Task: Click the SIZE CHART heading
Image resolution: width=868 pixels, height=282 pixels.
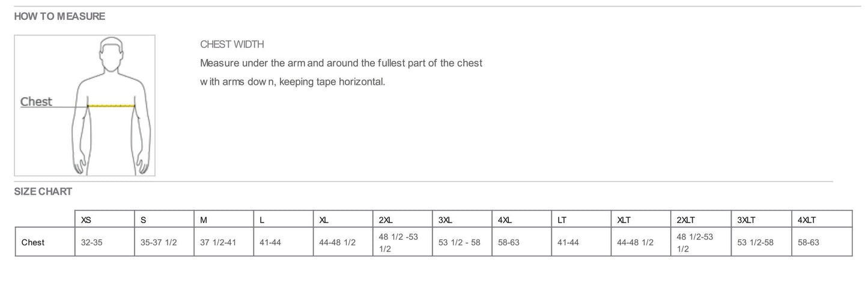Action: [x=43, y=192]
